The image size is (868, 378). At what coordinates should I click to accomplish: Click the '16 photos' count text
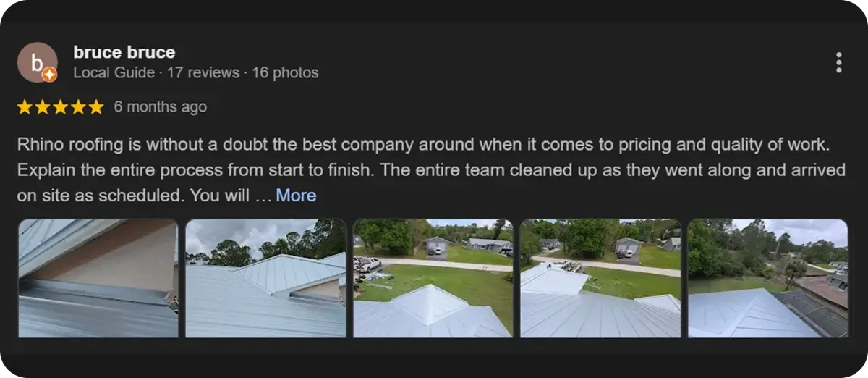(x=285, y=72)
